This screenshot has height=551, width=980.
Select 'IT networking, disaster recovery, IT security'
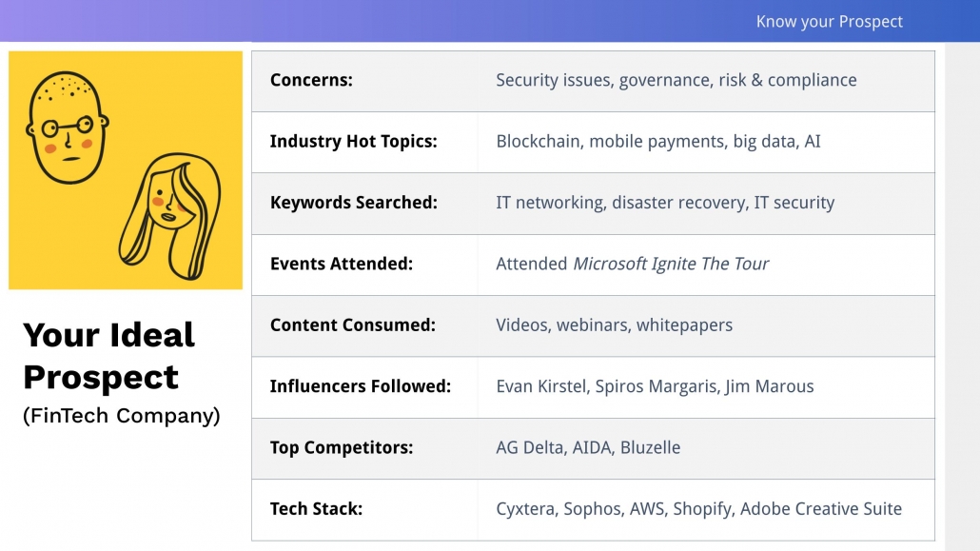coord(665,203)
